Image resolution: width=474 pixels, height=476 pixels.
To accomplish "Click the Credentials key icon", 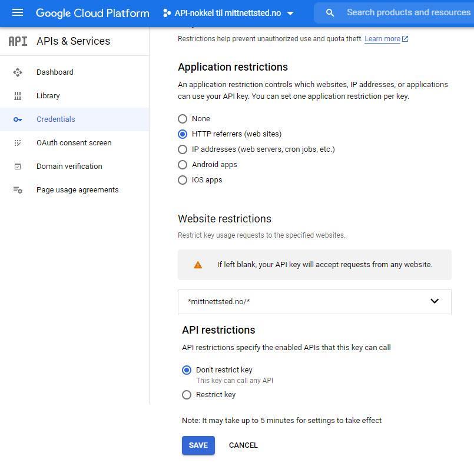I will click(x=18, y=119).
